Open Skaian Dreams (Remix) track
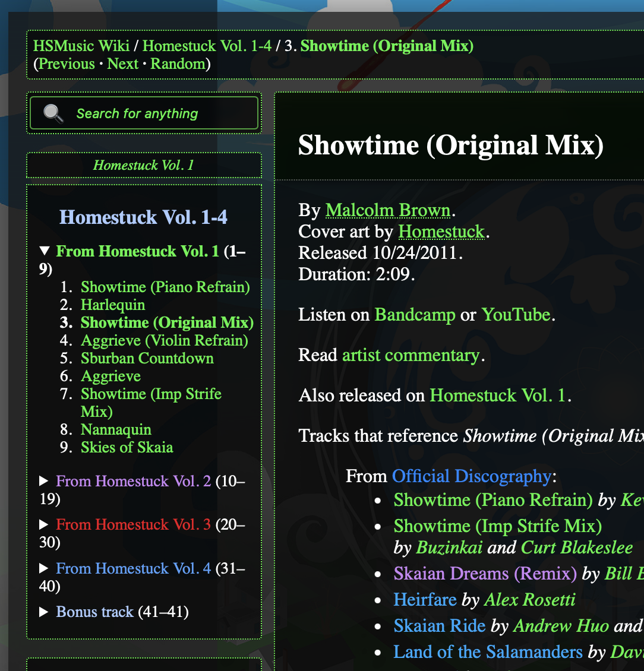644x671 pixels. tap(485, 574)
